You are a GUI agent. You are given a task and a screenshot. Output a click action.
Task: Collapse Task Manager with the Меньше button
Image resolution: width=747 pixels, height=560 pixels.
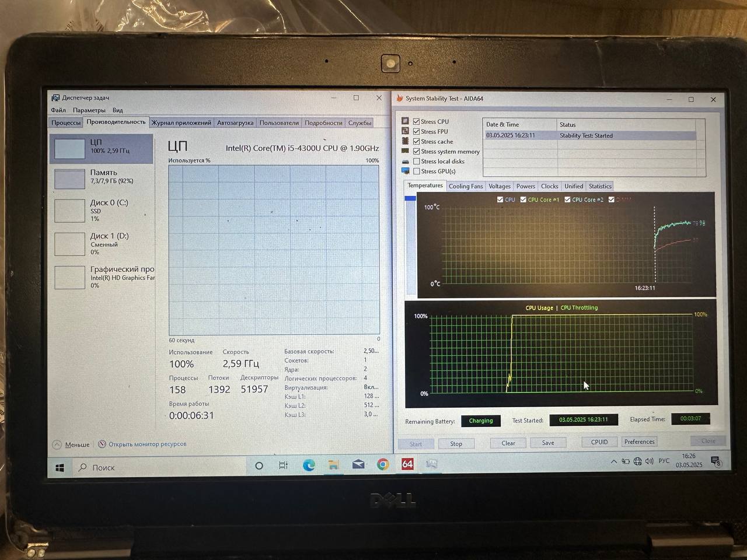[76, 444]
